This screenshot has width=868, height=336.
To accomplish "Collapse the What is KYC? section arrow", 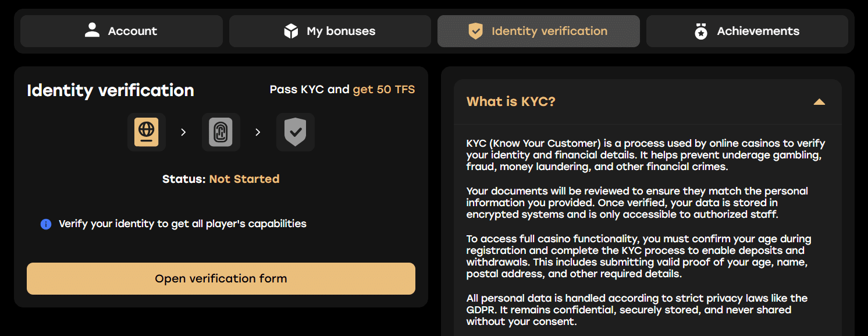I will [819, 102].
